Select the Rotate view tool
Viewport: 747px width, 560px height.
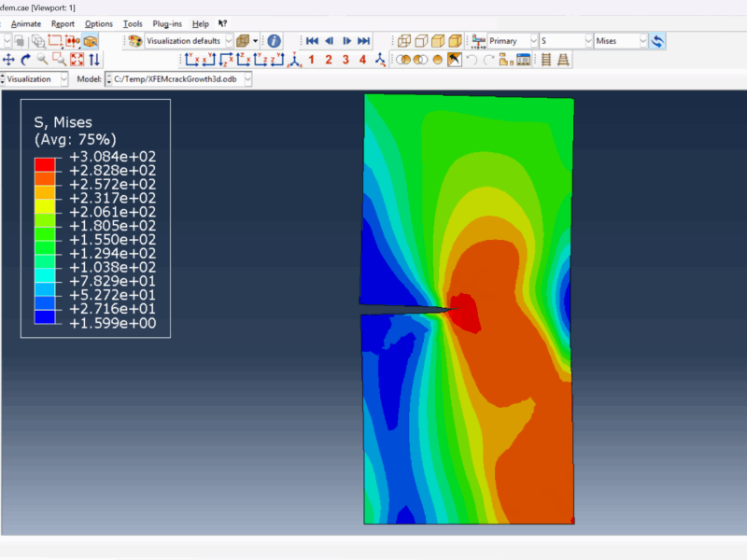click(26, 60)
